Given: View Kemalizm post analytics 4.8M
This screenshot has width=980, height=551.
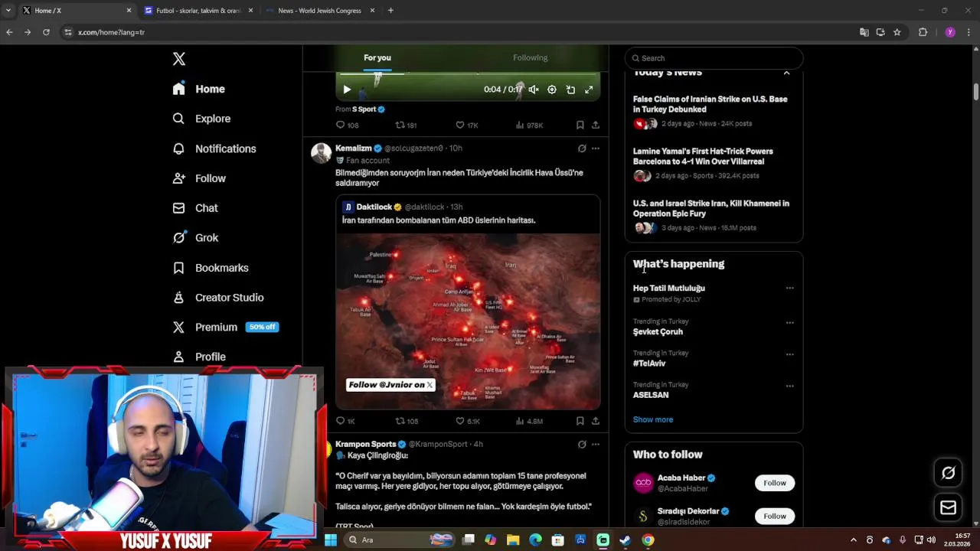Looking at the screenshot, I should 529,421.
